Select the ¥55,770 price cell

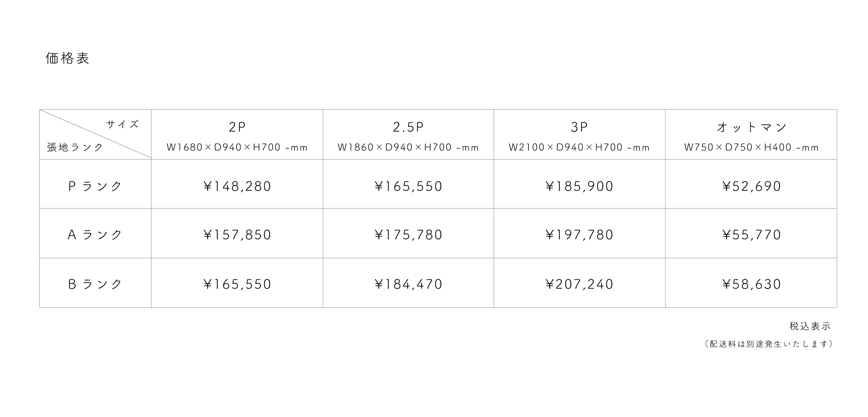click(751, 235)
